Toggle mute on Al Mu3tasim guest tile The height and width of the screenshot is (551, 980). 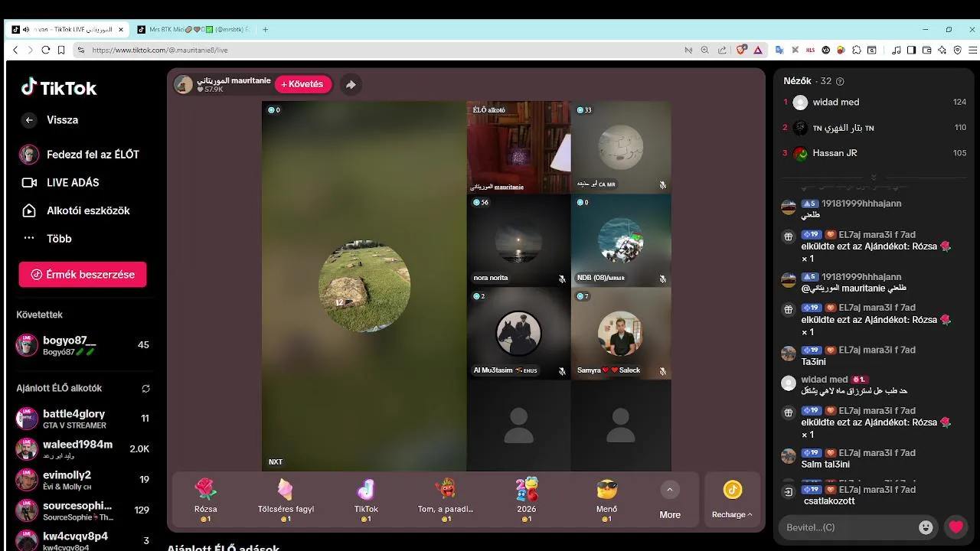click(562, 371)
